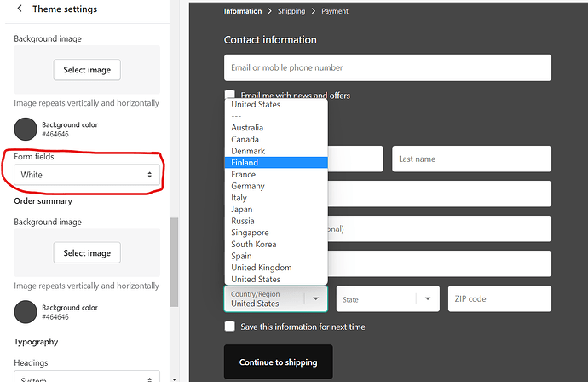Click the back arrow beside Theme settings
The image size is (588, 382).
[x=20, y=9]
